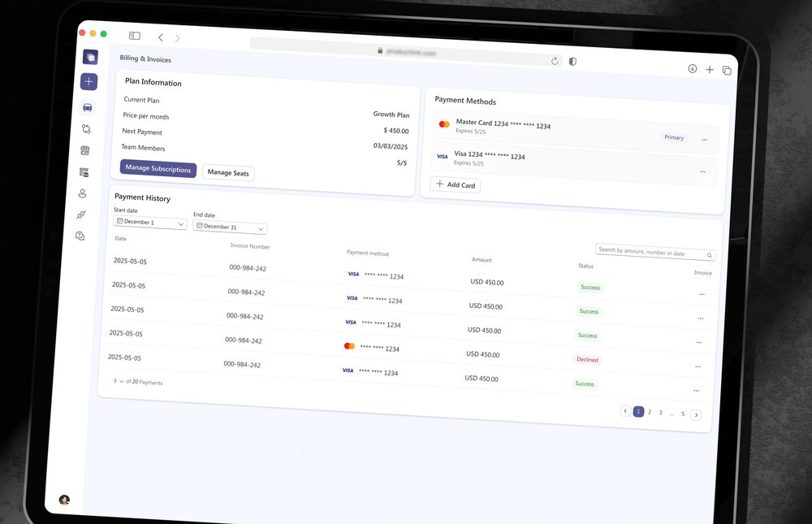Viewport: 812px width, 524px height.
Task: Click the Payment Methods heading
Action: (465, 101)
